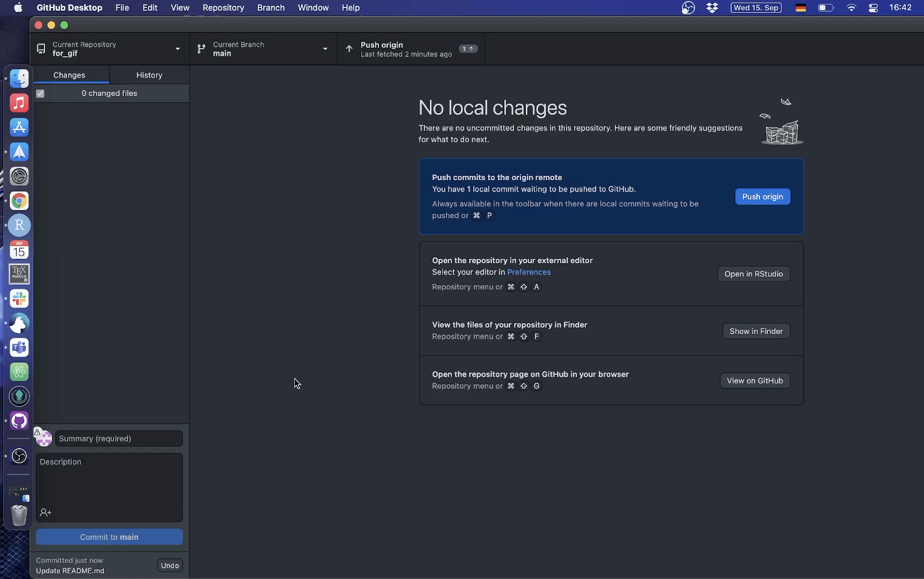924x579 pixels.
Task: Click the Summary input field
Action: tap(118, 439)
